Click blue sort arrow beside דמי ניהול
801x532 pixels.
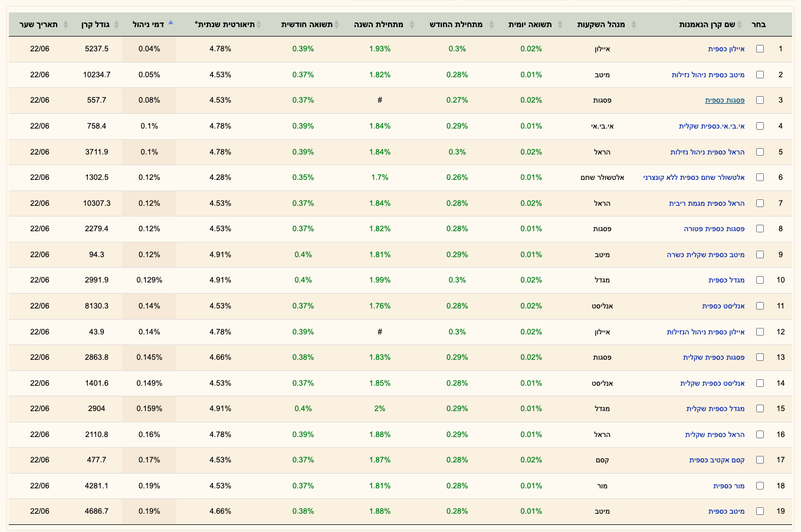(x=170, y=22)
